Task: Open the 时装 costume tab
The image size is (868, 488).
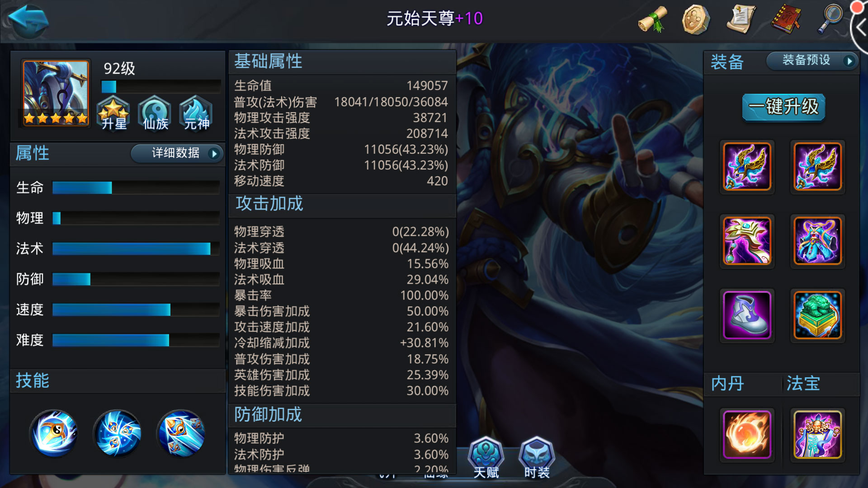Action: tap(537, 457)
